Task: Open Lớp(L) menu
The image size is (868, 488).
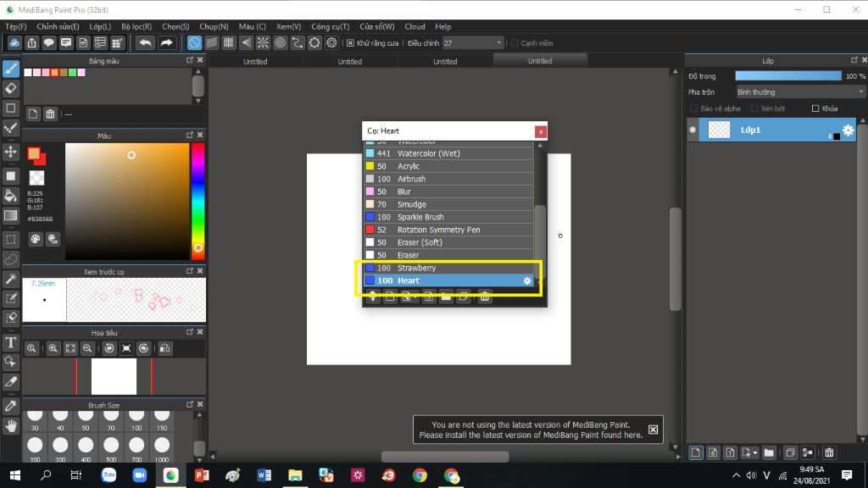Action: click(x=100, y=26)
